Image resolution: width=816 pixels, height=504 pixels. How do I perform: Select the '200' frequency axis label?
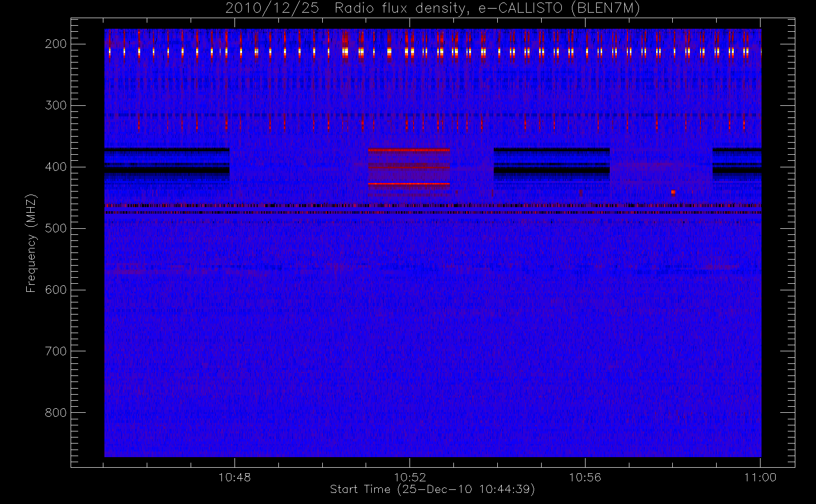point(56,44)
